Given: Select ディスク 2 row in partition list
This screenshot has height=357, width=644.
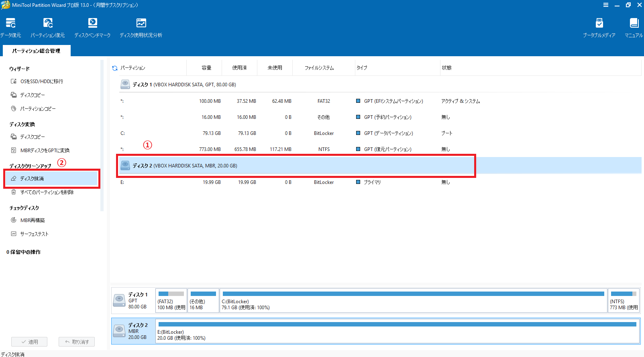Looking at the screenshot, I should pyautogui.click(x=185, y=166).
